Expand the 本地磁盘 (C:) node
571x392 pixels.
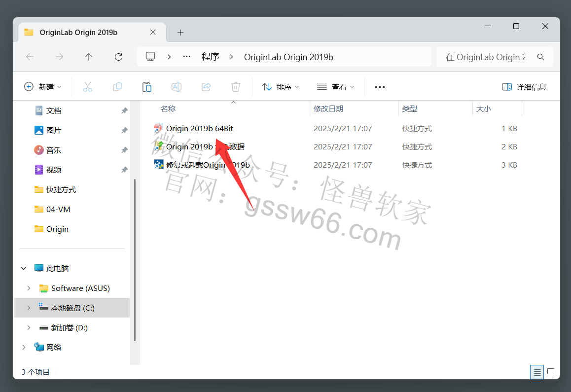click(29, 308)
